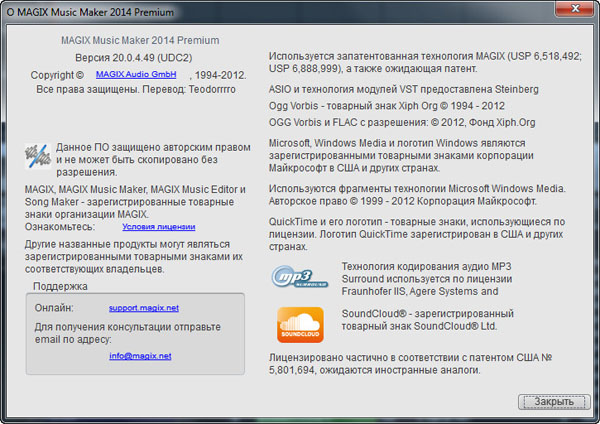Click the info@magix.net email link
This screenshot has height=424, width=600.
click(140, 356)
